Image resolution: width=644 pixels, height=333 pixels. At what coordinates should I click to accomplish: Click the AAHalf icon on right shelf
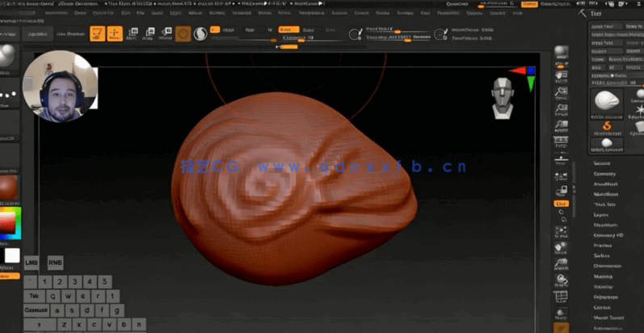click(x=561, y=125)
